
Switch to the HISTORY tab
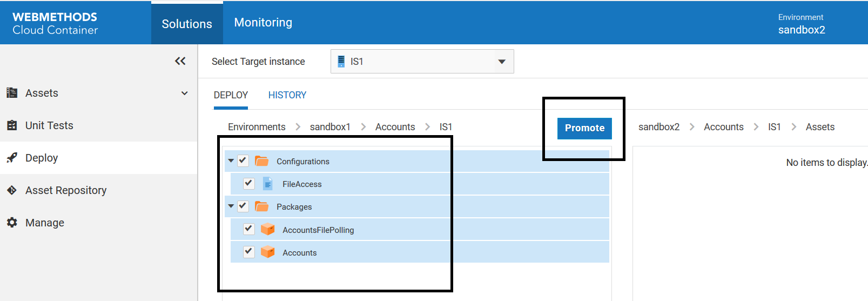(287, 95)
